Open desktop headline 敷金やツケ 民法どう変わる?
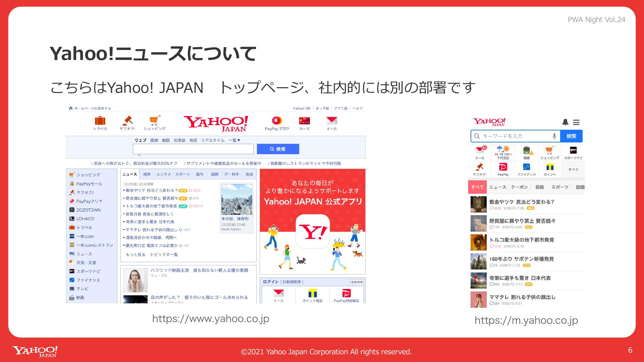Viewport: 644px width, 362px height. coord(152,190)
